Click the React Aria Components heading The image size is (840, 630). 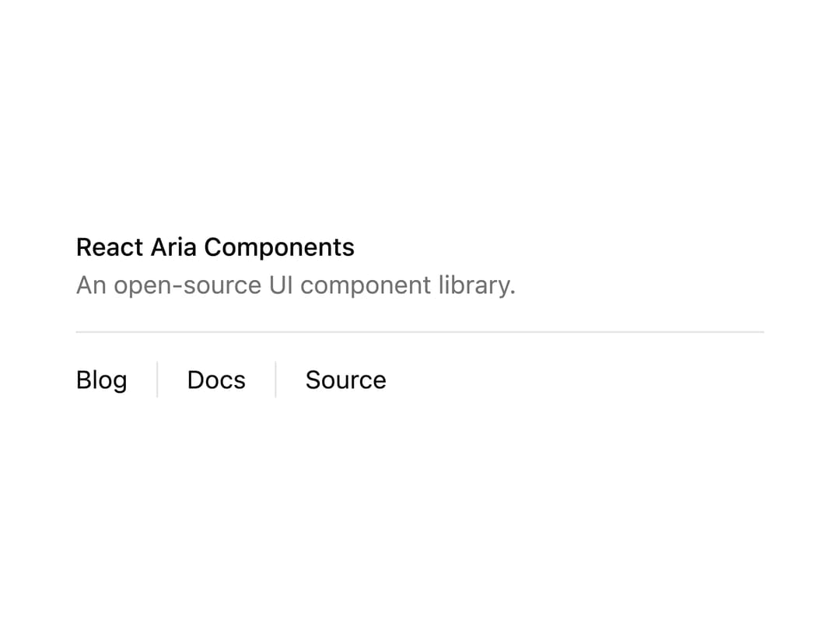[x=215, y=247]
